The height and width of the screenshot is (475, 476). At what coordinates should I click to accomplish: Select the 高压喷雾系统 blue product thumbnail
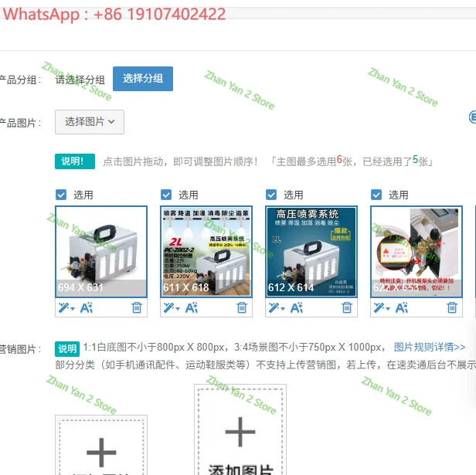311,252
